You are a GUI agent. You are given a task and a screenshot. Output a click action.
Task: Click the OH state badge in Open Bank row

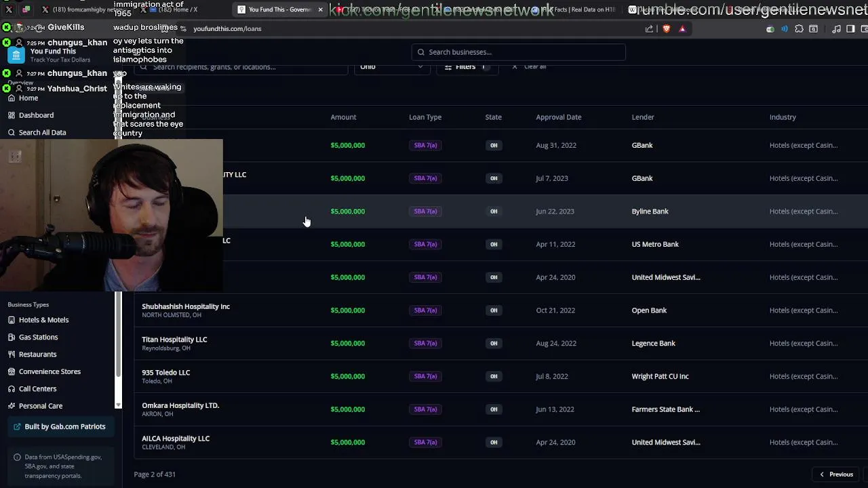click(x=494, y=310)
